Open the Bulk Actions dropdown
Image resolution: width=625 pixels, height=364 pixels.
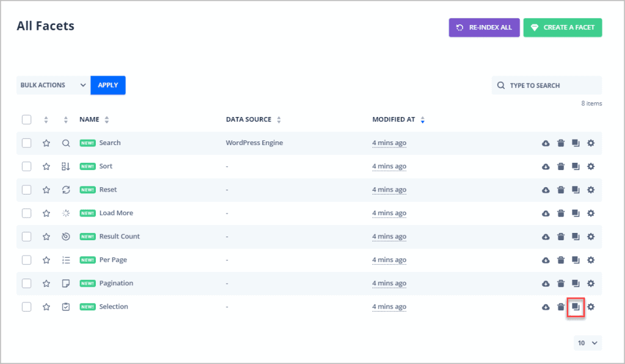coord(53,85)
